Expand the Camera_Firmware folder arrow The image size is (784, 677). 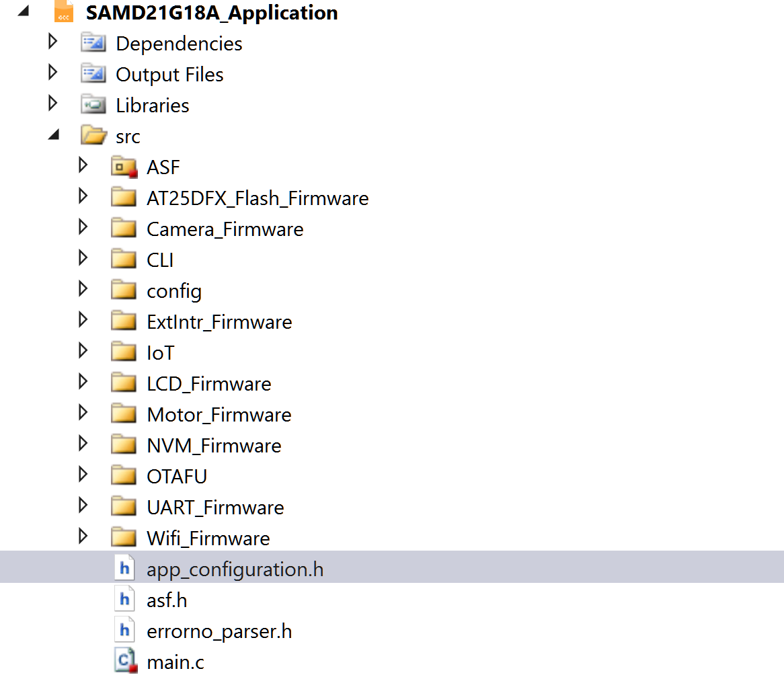click(x=83, y=227)
